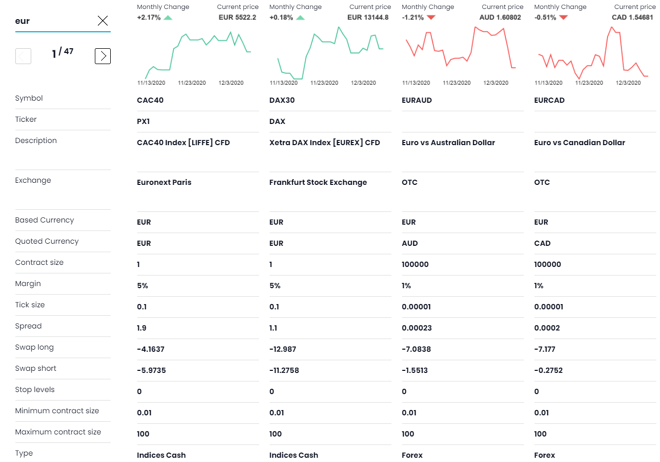The height and width of the screenshot is (462, 660).
Task: Click the Quoted Currency row label
Action: 47,241
